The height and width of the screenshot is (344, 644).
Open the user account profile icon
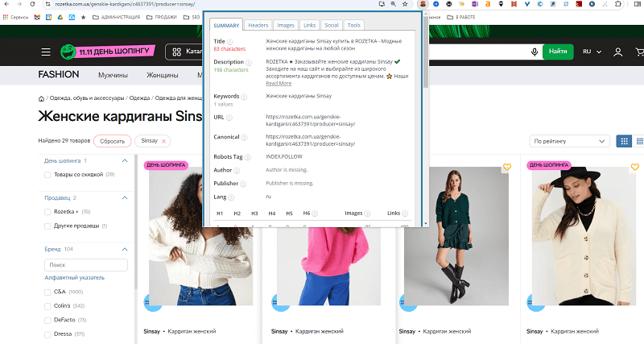[617, 52]
